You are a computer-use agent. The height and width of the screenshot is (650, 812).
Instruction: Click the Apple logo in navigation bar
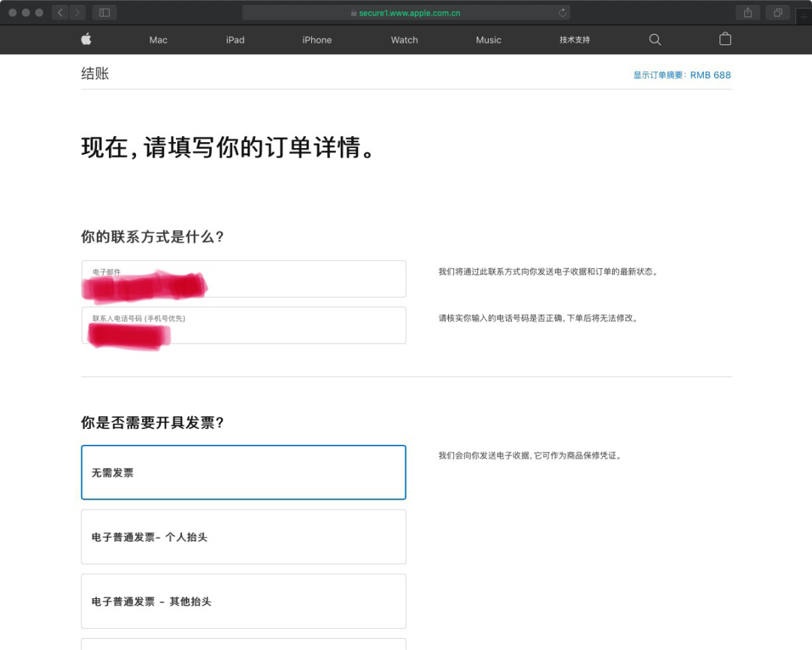86,40
